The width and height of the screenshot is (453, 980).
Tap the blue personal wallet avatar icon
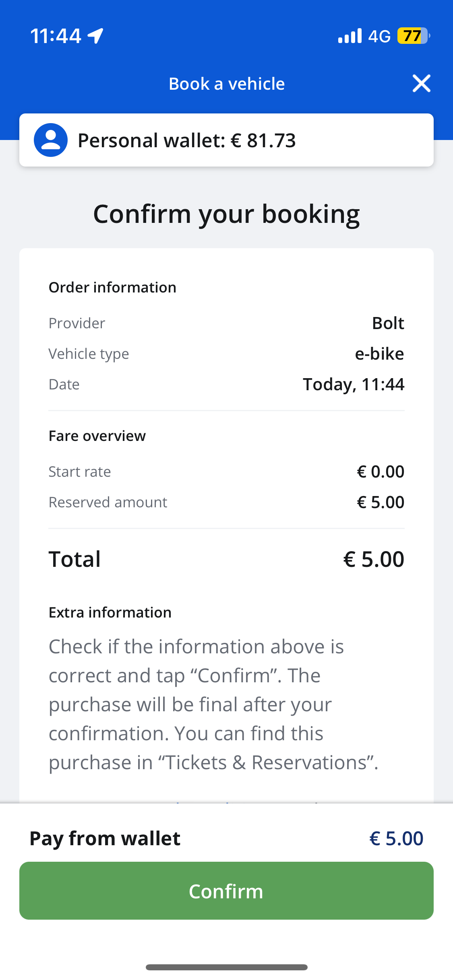click(51, 140)
